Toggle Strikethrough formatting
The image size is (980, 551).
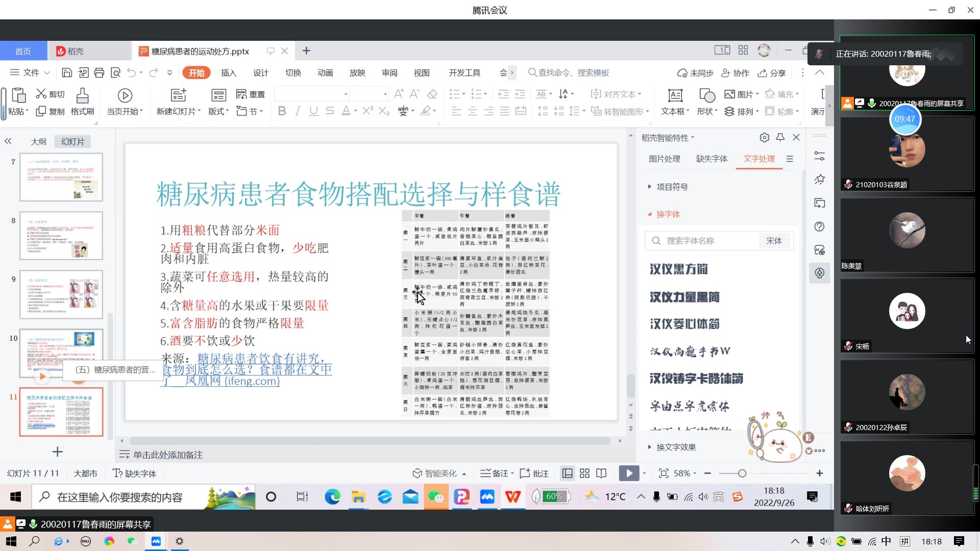coord(330,111)
